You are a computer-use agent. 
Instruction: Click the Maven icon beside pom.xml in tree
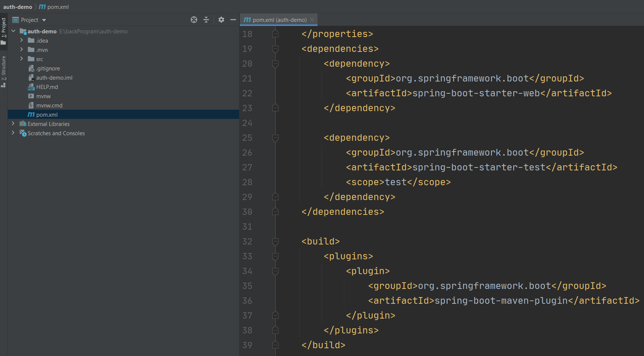point(31,115)
